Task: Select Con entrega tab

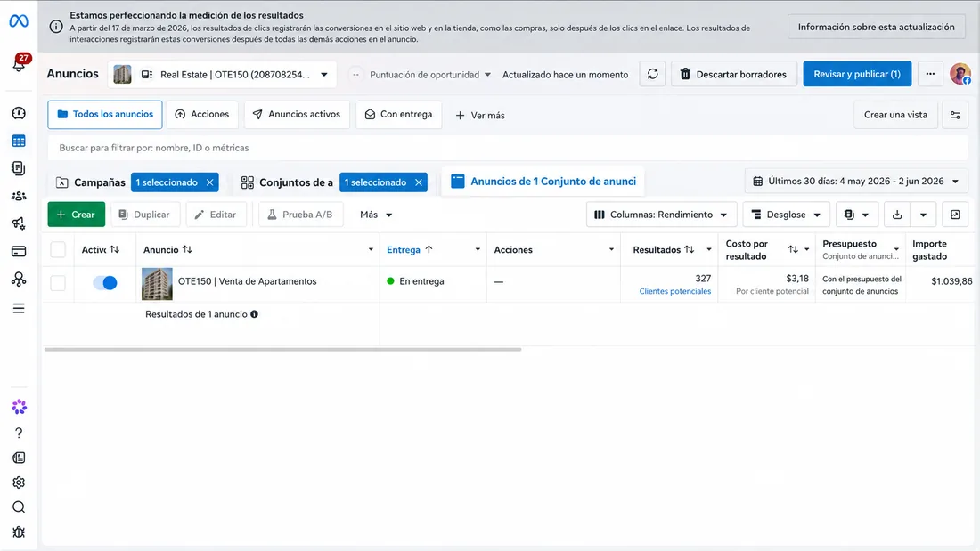Action: [399, 114]
